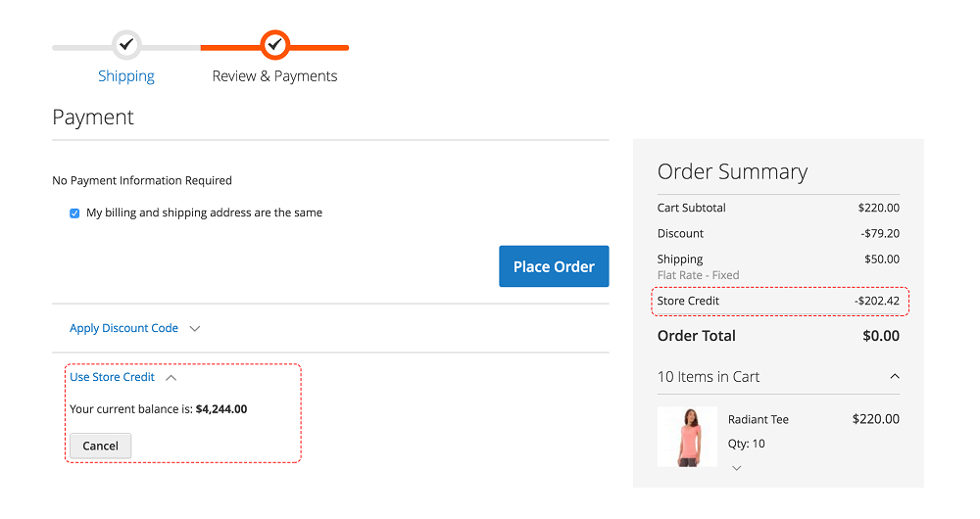This screenshot has width=980, height=519.
Task: Go back to the Shipping step
Action: pos(126,76)
